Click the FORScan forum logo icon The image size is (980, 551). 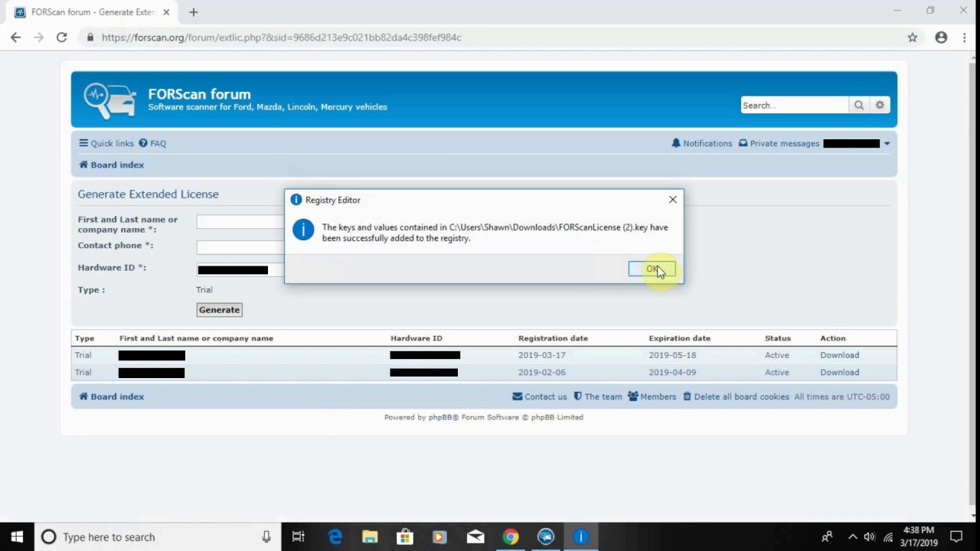[x=109, y=101]
